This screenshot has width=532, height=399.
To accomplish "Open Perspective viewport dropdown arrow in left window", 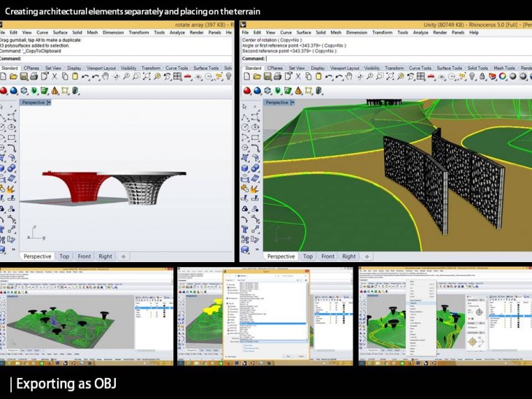I will (x=49, y=103).
